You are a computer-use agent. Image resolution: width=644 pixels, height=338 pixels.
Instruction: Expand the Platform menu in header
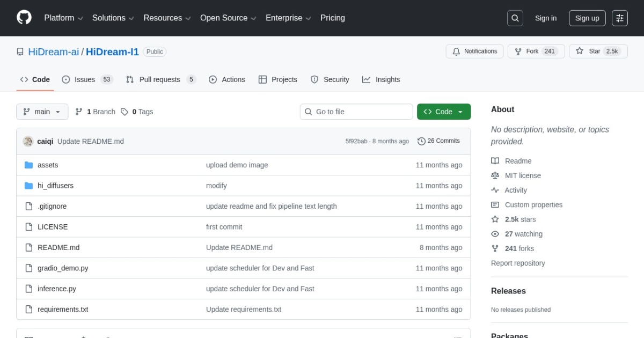pyautogui.click(x=63, y=18)
